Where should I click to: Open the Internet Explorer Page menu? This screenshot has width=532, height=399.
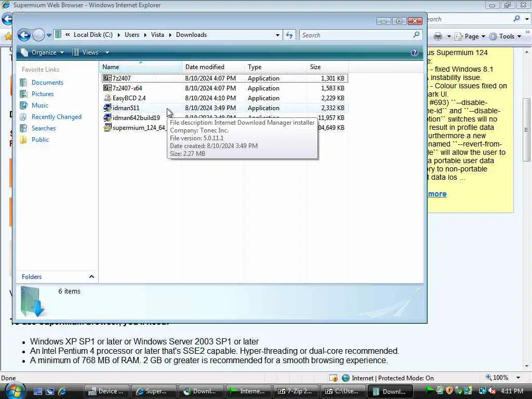tap(470, 36)
